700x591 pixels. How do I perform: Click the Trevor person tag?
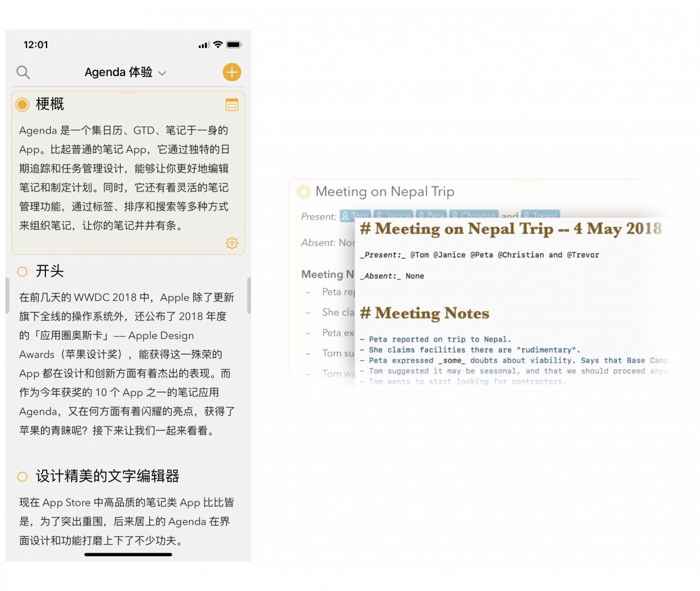coord(540,215)
